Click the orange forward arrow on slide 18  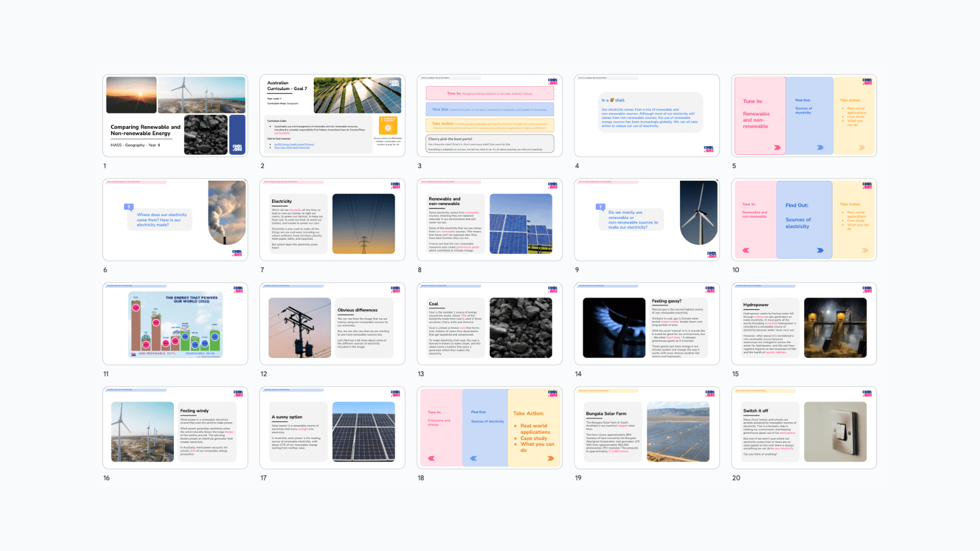551,459
